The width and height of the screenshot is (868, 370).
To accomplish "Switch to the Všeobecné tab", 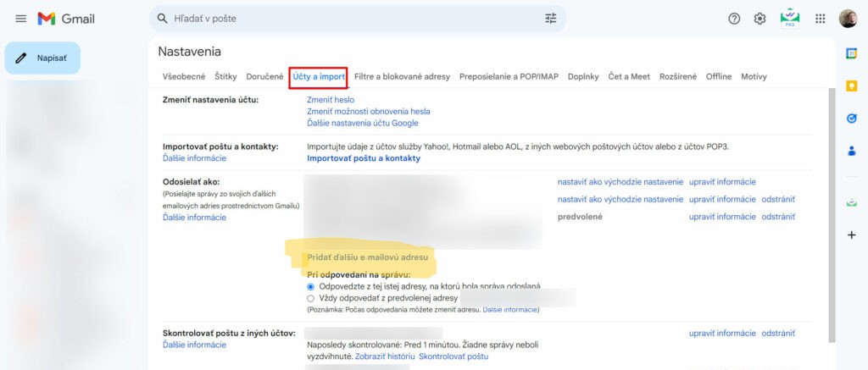I will (x=183, y=76).
